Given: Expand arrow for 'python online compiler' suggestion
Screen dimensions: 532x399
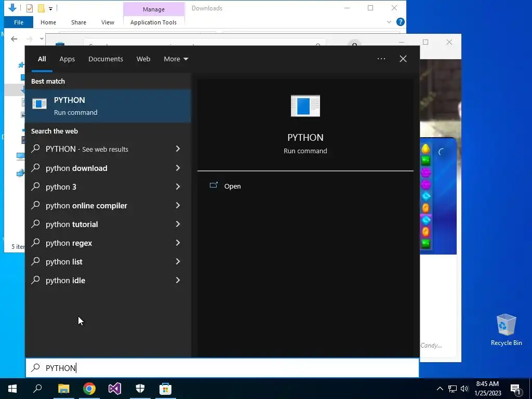Looking at the screenshot, I should pos(178,205).
